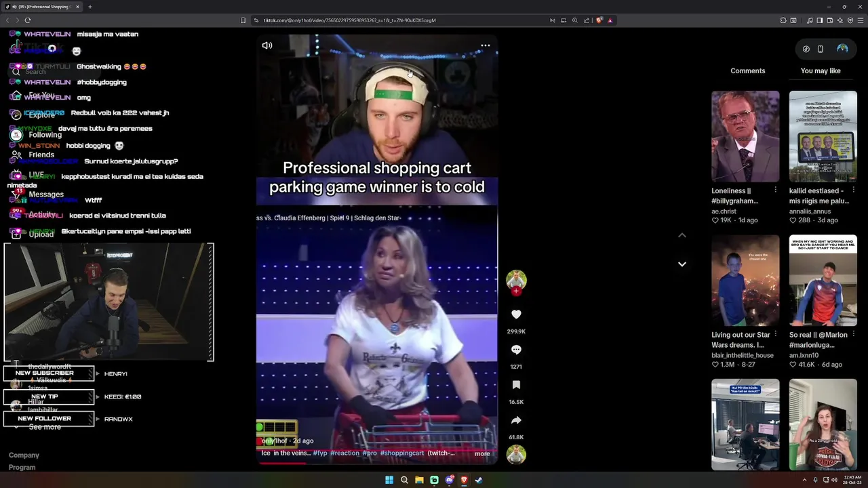
Task: Open the kallid eestlased video thumbnail
Action: tap(823, 136)
